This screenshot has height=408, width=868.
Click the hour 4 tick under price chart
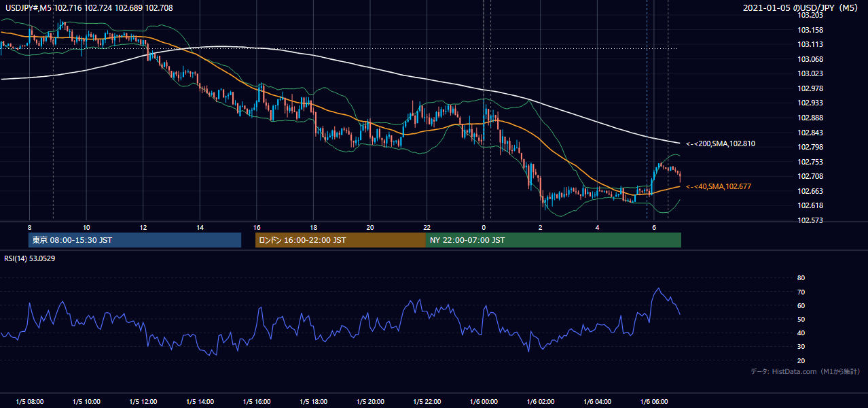597,227
